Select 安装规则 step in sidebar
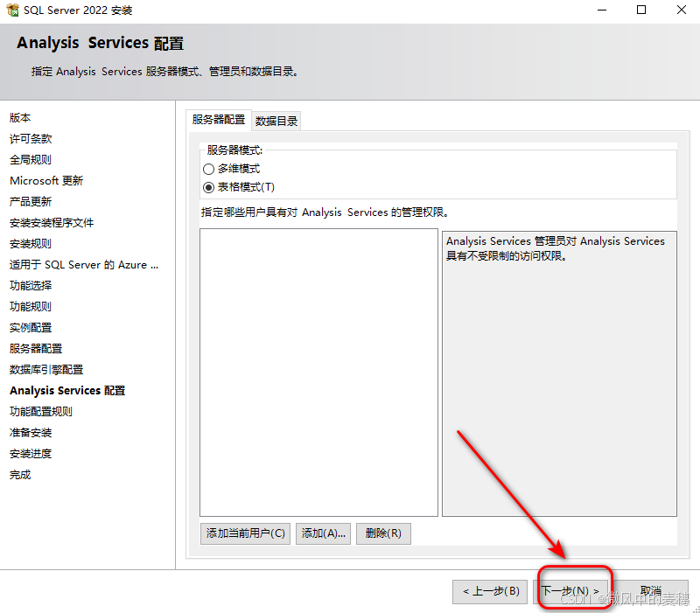The image size is (700, 613). click(31, 244)
